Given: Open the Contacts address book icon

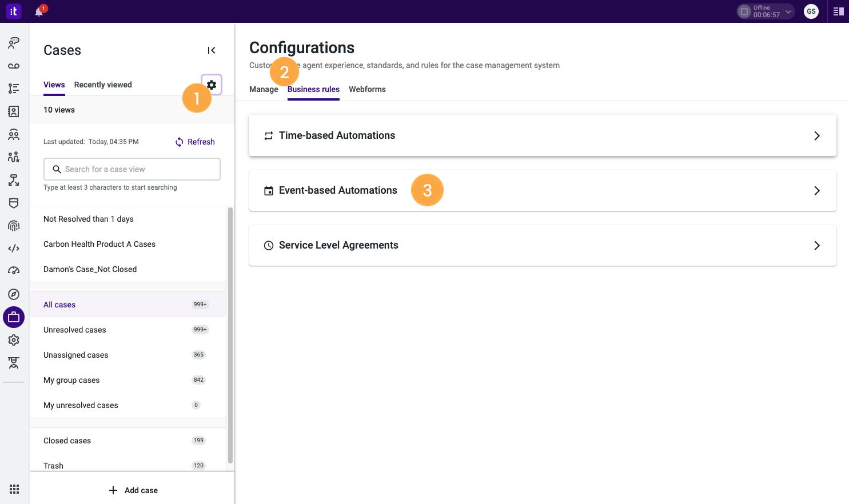Looking at the screenshot, I should tap(14, 111).
